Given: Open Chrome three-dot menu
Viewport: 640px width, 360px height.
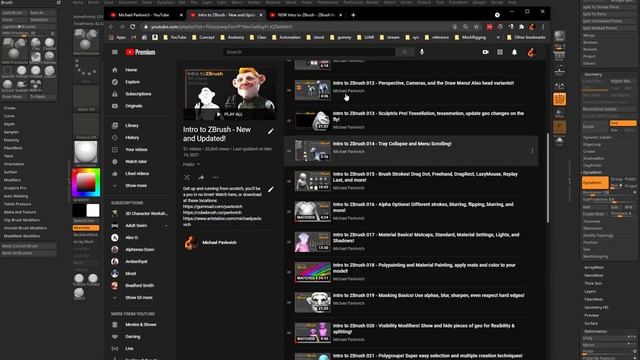Looking at the screenshot, I should pos(543,27).
